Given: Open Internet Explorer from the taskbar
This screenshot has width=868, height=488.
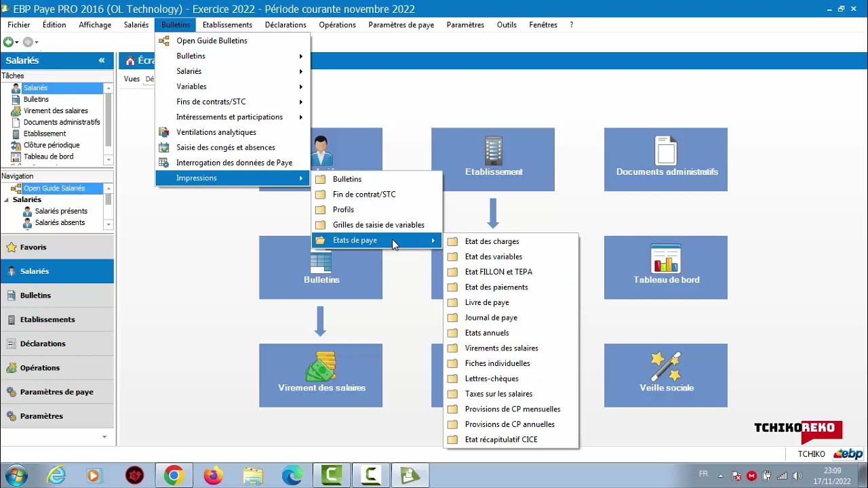Looking at the screenshot, I should tap(56, 476).
